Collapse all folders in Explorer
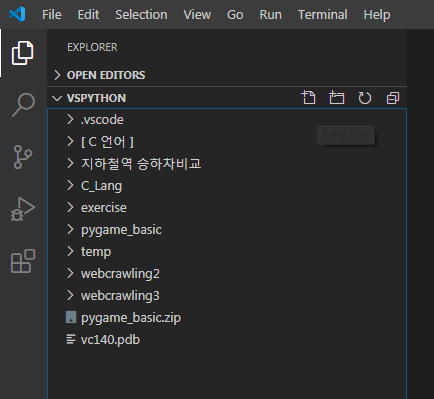This screenshot has height=399, width=434. click(x=393, y=98)
